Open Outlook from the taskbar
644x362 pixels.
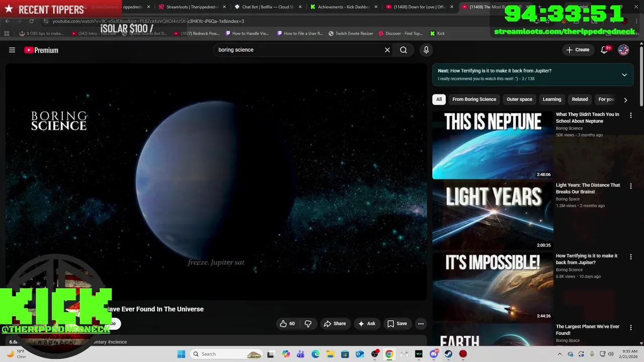point(360,354)
